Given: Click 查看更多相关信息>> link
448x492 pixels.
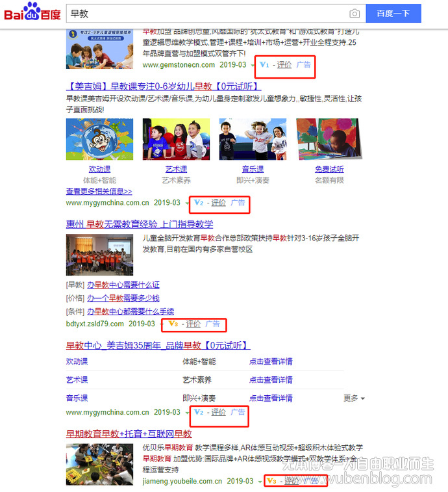Looking at the screenshot, I should [99, 191].
